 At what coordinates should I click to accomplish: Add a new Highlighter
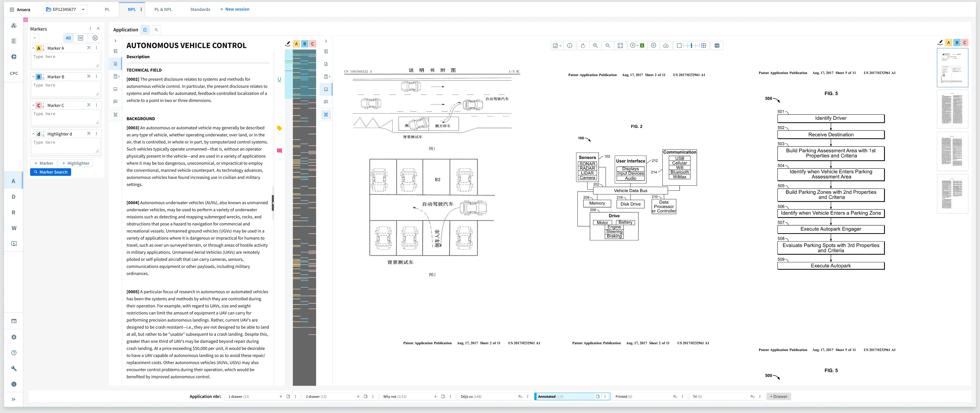coord(76,163)
